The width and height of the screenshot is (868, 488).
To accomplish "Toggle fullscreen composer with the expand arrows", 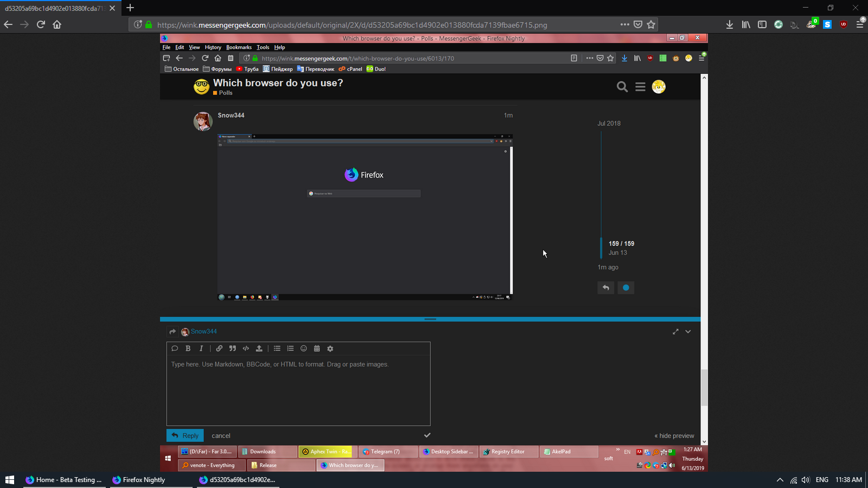I will (x=675, y=331).
